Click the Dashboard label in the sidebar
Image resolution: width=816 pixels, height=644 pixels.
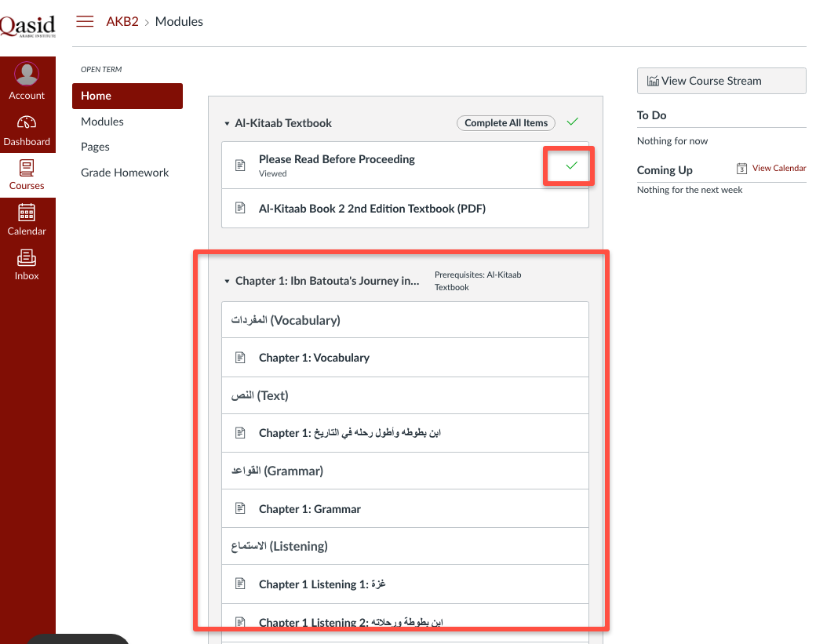(x=27, y=141)
